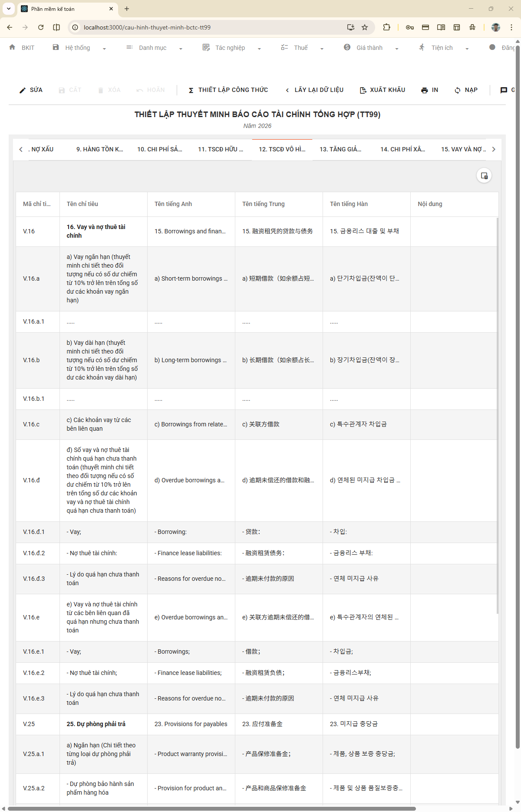Open the browser tab search dropdown
The image size is (521, 812).
(x=8, y=9)
